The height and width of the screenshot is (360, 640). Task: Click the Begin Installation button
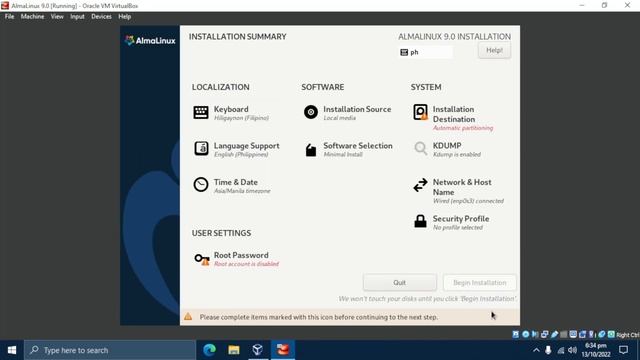point(480,282)
